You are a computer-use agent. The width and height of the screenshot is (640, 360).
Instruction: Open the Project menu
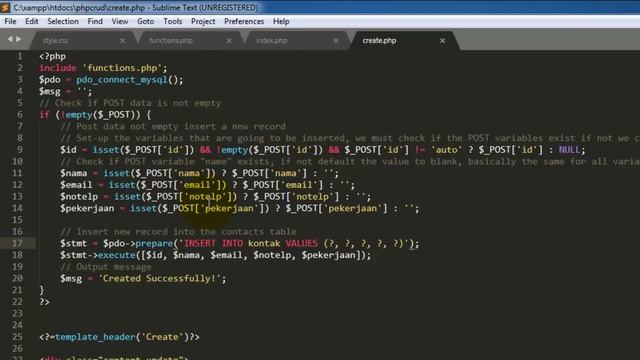tap(203, 22)
